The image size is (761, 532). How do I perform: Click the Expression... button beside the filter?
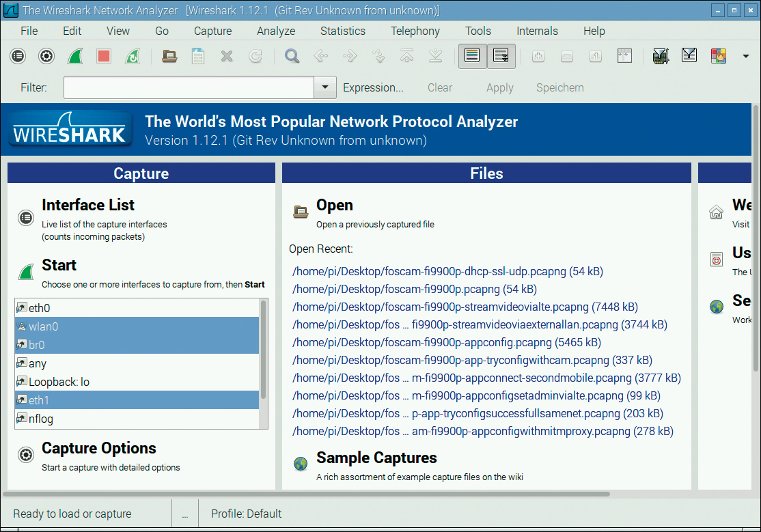tap(373, 87)
